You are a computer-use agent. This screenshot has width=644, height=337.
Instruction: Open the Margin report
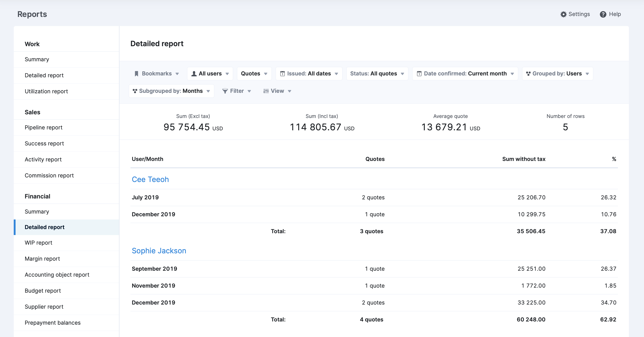tap(67, 259)
